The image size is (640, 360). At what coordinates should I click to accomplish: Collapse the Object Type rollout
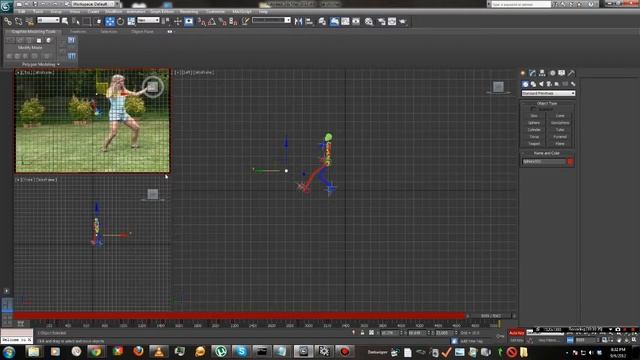coord(547,104)
